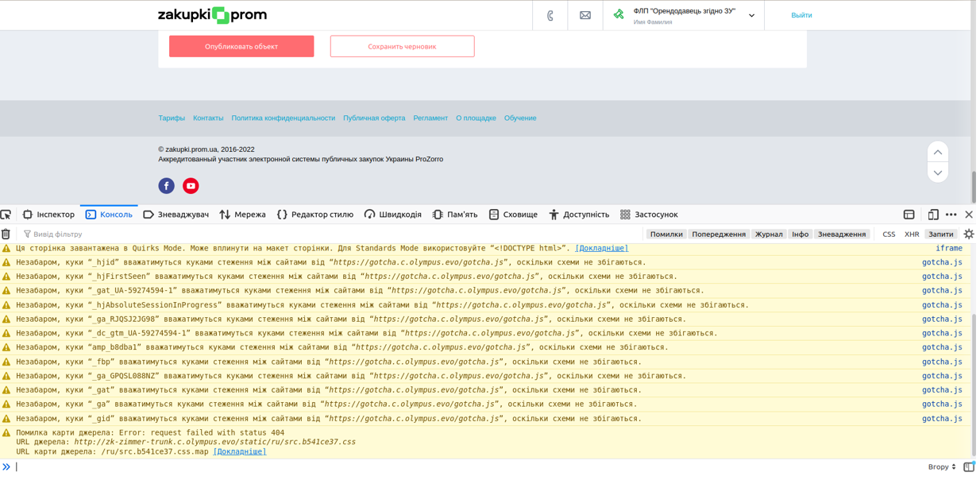
Task: Toggle the Попередження console filter
Action: tap(718, 234)
